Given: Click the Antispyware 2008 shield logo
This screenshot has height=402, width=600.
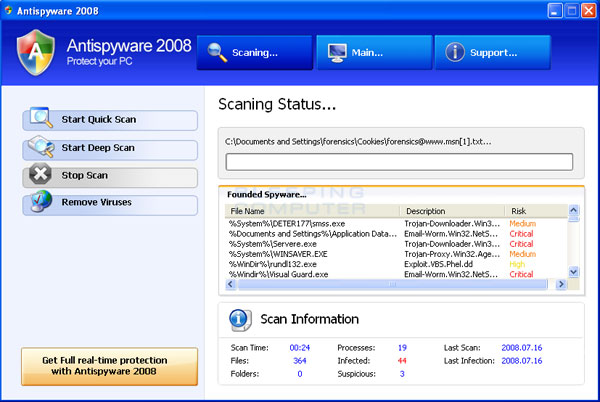Looking at the screenshot, I should coord(36,52).
